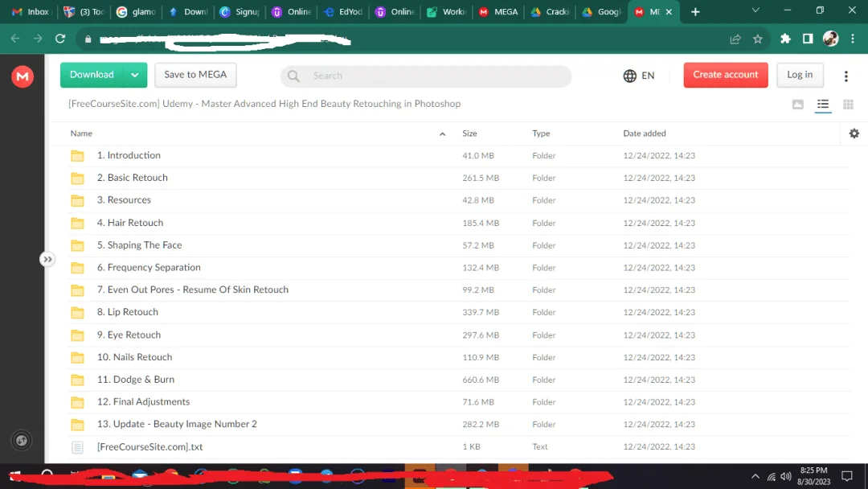Sort by Type column header
The width and height of the screenshot is (868, 489).
tap(541, 134)
